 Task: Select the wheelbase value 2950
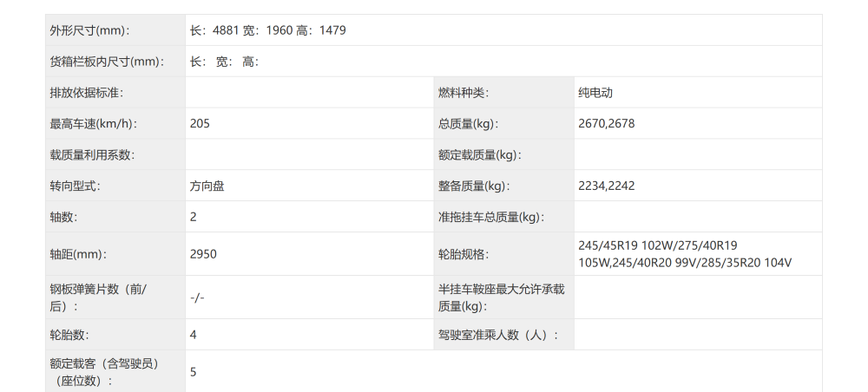[203, 254]
